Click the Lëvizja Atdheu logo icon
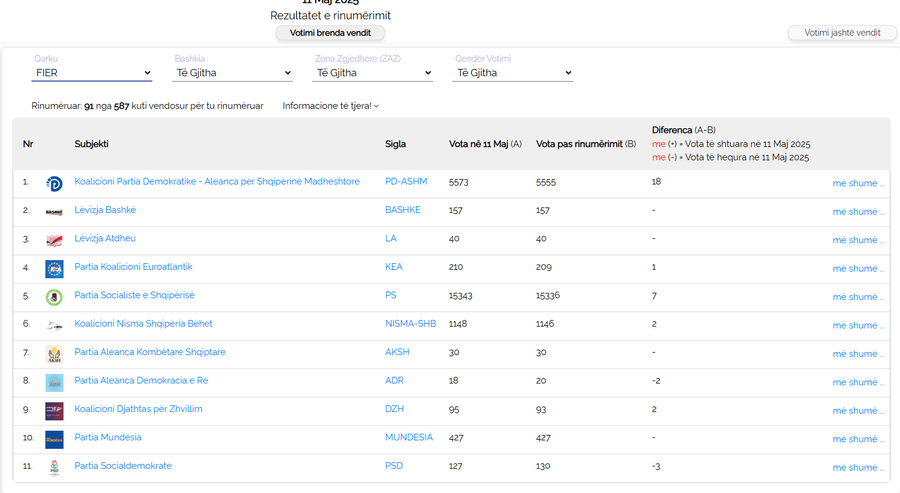900x493 pixels. click(x=54, y=240)
